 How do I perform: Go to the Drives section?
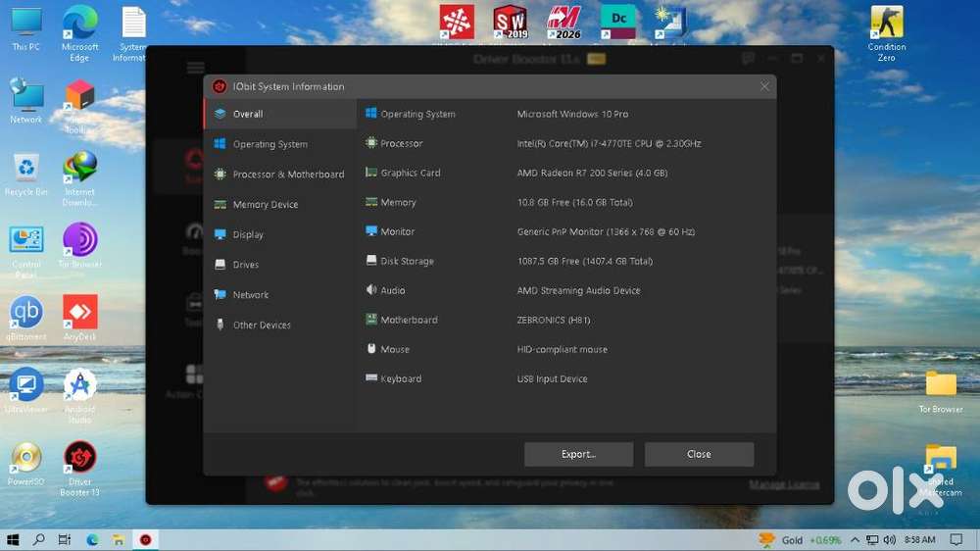[280, 264]
